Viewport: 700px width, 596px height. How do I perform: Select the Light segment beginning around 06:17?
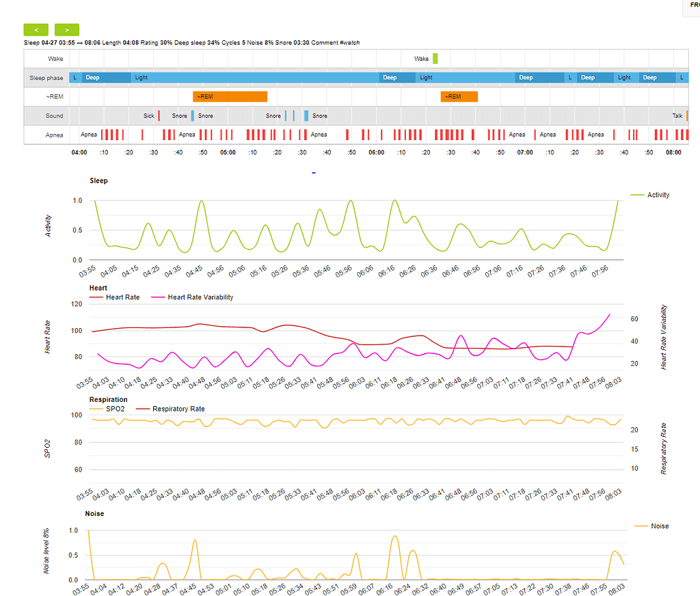(465, 78)
